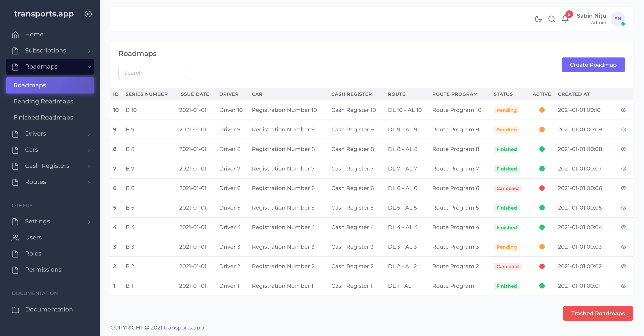Click the SN user avatar

point(618,19)
